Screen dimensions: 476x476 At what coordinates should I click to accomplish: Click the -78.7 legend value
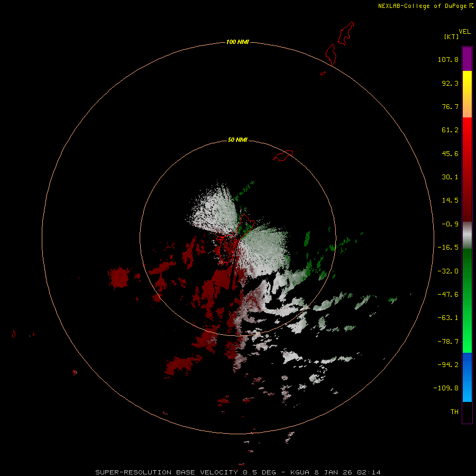(448, 342)
